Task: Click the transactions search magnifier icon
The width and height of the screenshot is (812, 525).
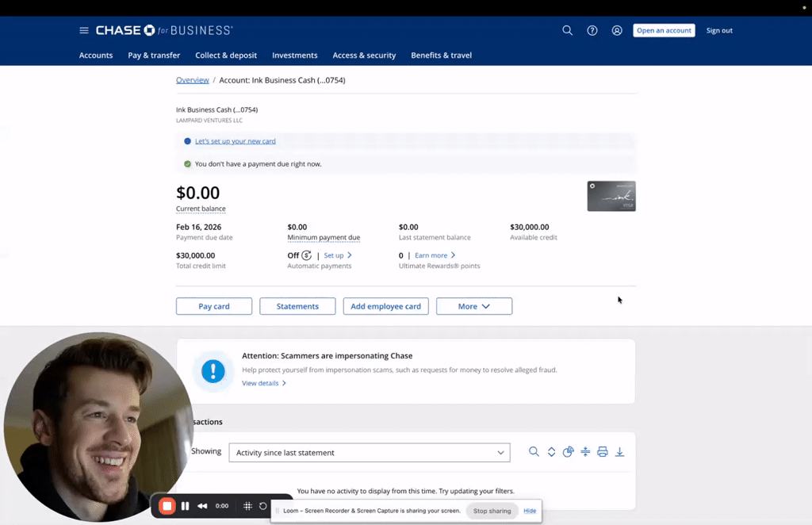Action: [534, 452]
